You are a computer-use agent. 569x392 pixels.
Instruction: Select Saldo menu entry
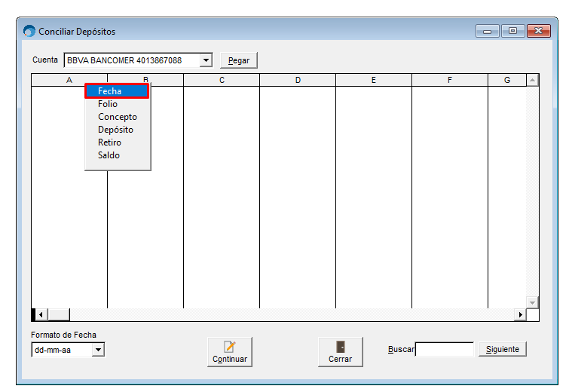(117, 155)
